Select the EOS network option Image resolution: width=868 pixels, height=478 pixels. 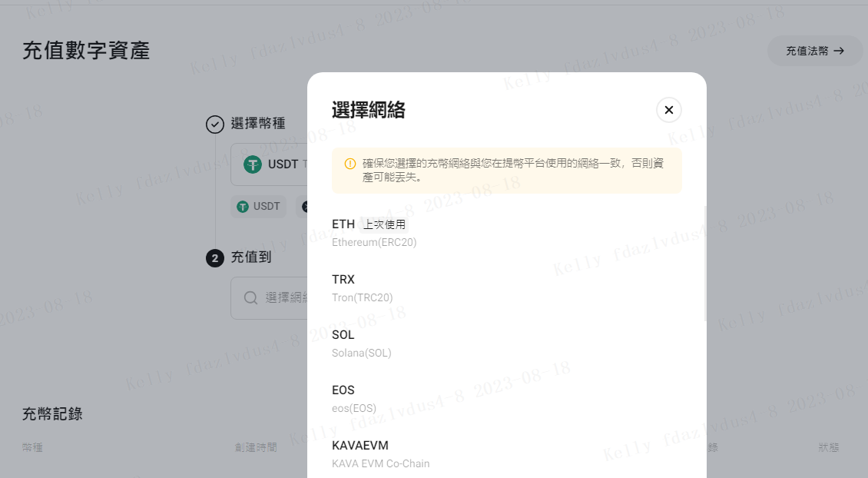[506, 399]
